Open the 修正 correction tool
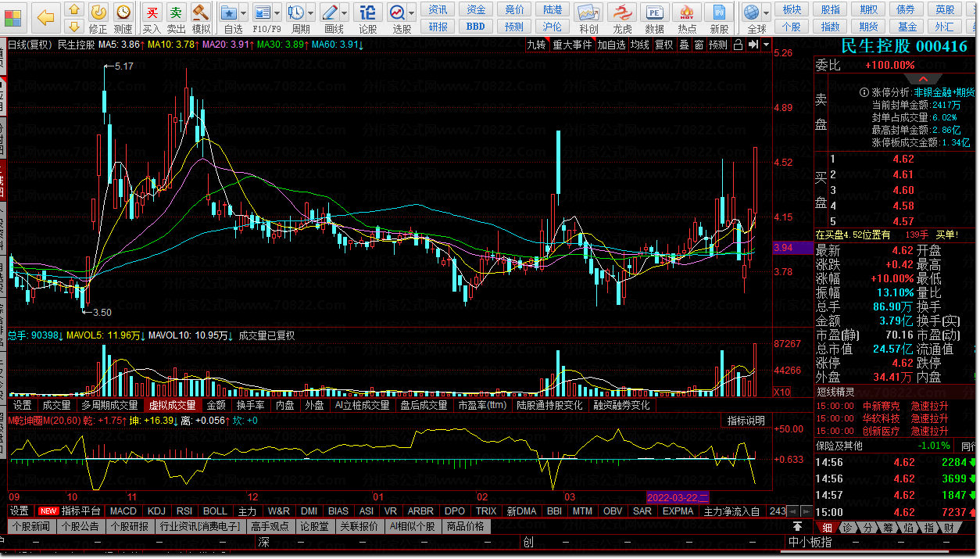 (x=98, y=18)
